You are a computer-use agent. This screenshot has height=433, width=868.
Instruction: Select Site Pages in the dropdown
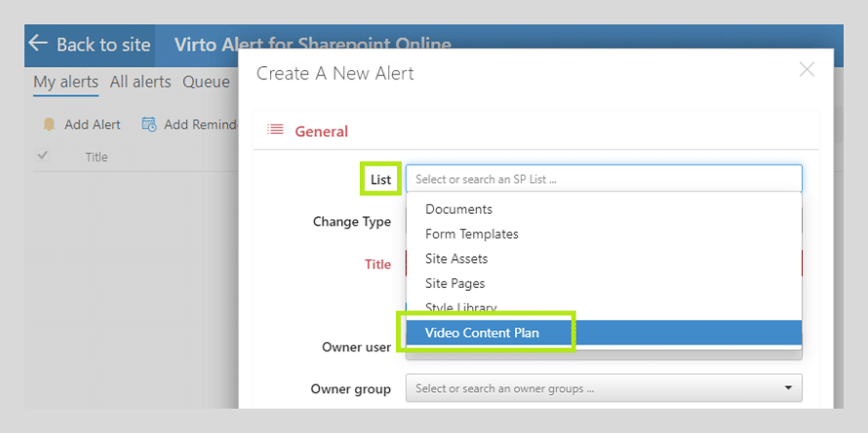coord(604,283)
